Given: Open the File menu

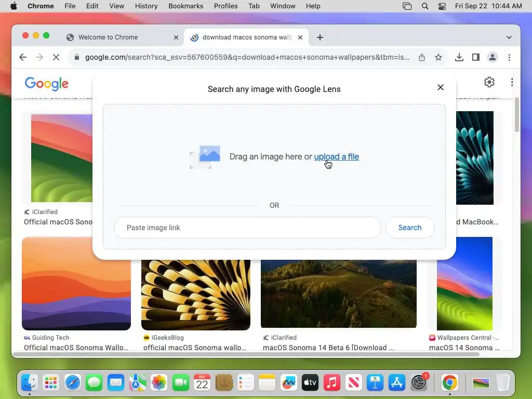Looking at the screenshot, I should click(70, 6).
